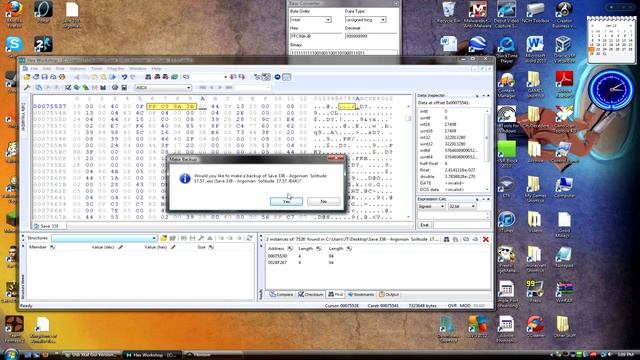Confirm backup with the Yes button
Image resolution: width=640 pixels, height=360 pixels.
286,201
